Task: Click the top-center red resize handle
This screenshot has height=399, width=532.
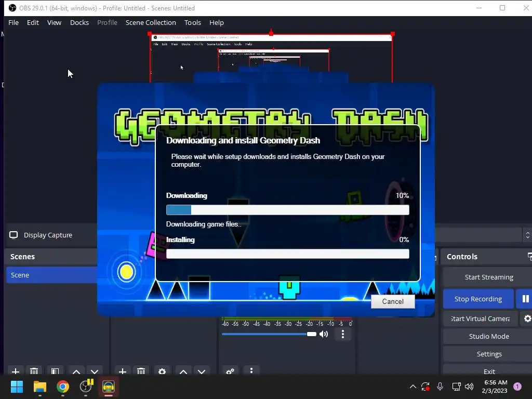Action: click(x=271, y=33)
